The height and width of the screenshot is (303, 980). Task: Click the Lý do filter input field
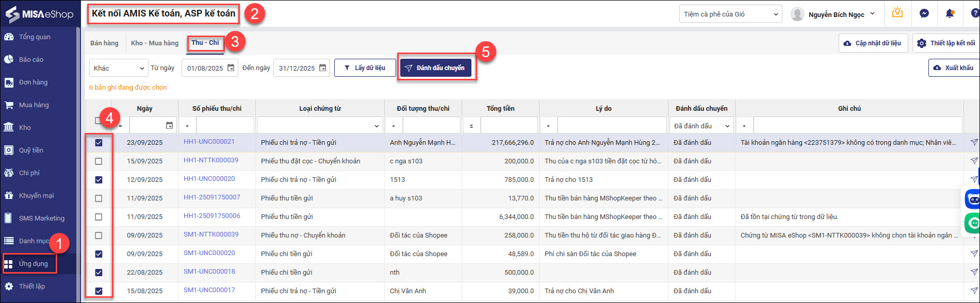click(x=612, y=126)
